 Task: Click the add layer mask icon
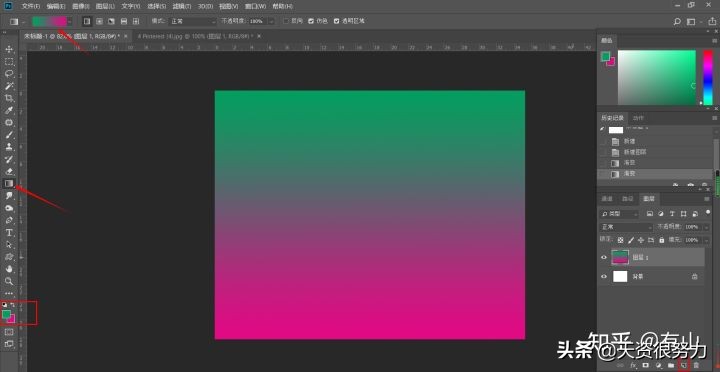click(x=646, y=365)
